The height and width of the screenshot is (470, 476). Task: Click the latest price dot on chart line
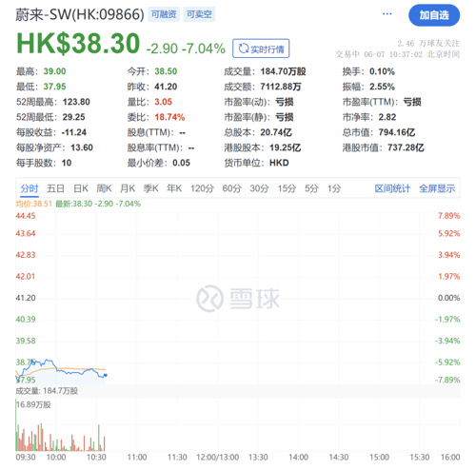point(106,375)
